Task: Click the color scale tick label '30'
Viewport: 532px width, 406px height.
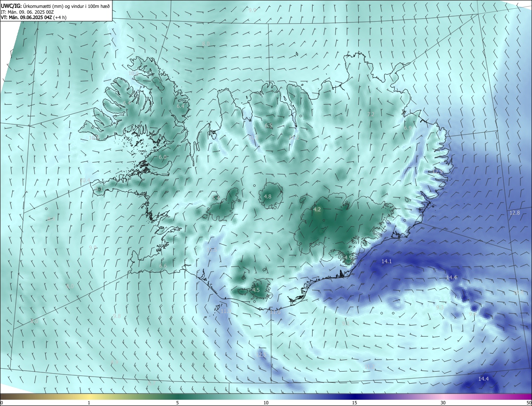Action: (443, 403)
